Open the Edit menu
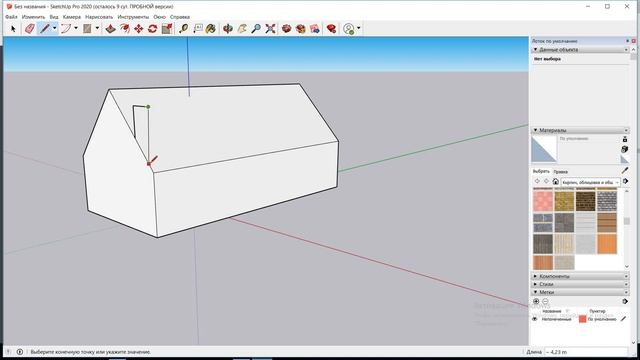640x360 pixels. tap(33, 17)
